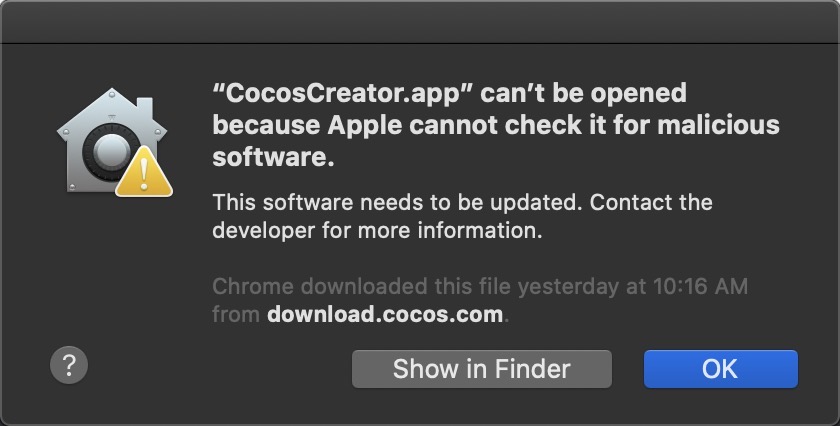Click the safe dial on the Gatekeeper icon
The width and height of the screenshot is (840, 426).
click(109, 154)
